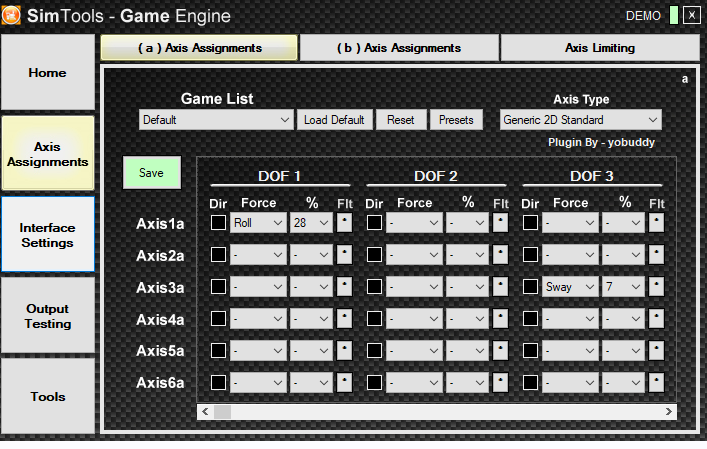
Task: Expand the Axis Type dropdown
Action: coord(581,120)
